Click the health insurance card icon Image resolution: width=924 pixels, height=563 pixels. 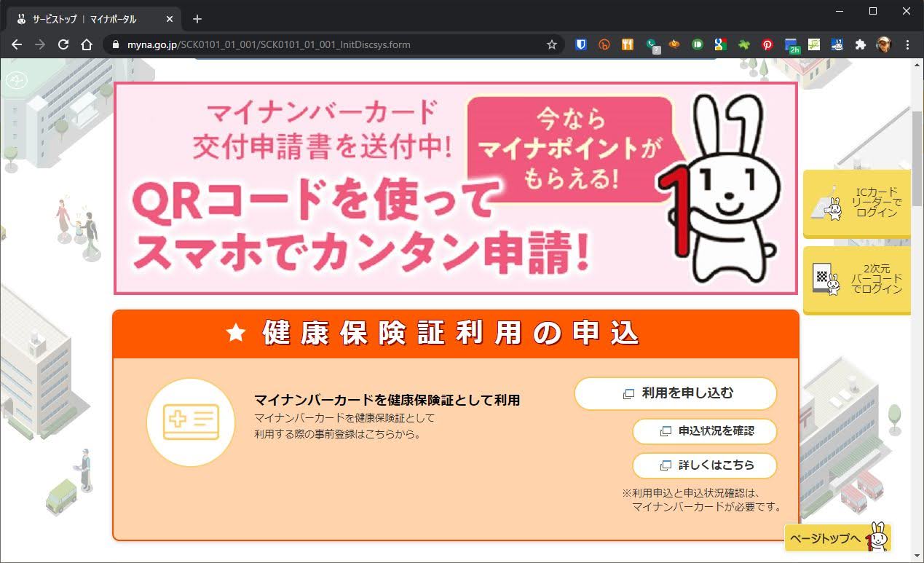point(191,422)
